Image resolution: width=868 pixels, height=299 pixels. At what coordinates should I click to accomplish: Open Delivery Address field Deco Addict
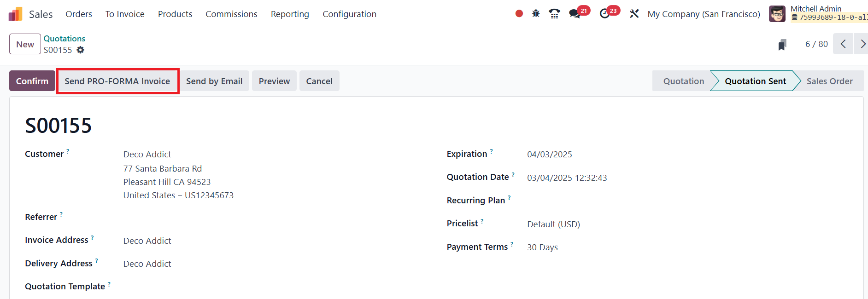coord(147,264)
